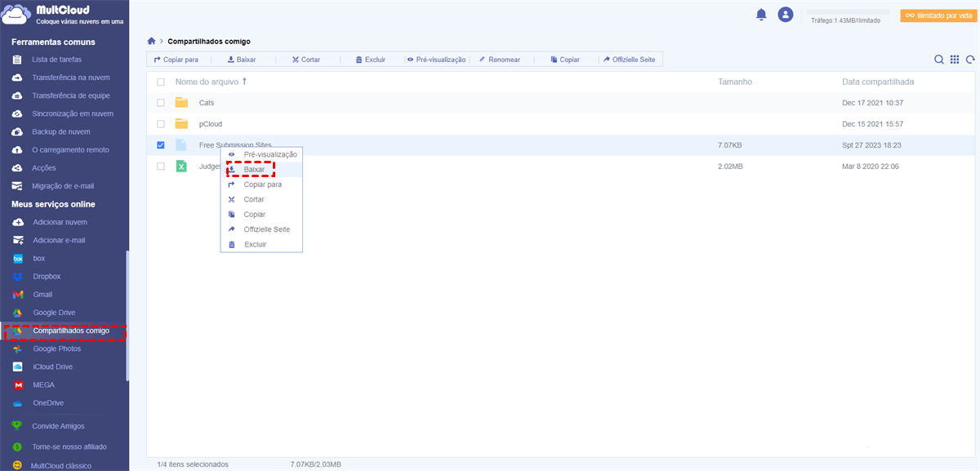Click Excluir in the toolbar
The width and height of the screenshot is (980, 471).
click(x=371, y=60)
